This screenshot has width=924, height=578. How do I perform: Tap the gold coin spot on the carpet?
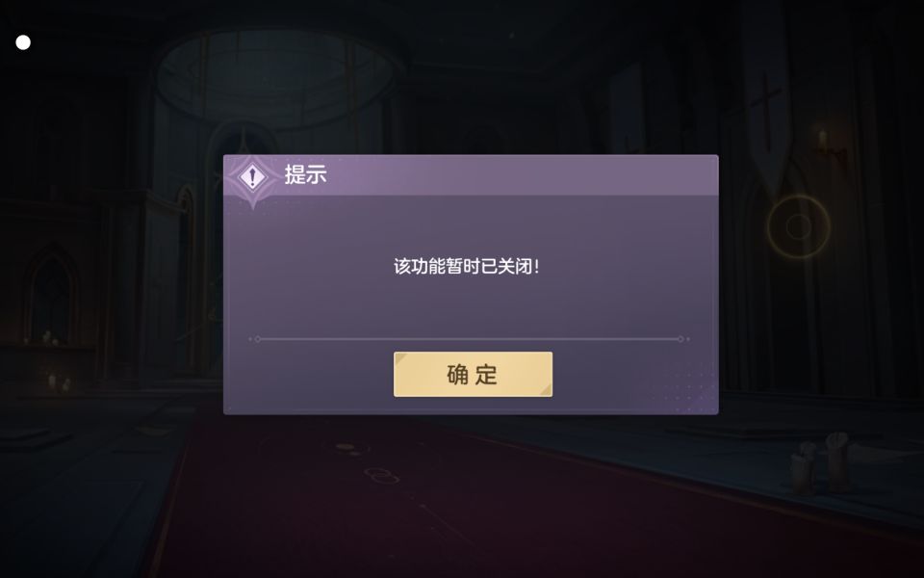[345, 448]
